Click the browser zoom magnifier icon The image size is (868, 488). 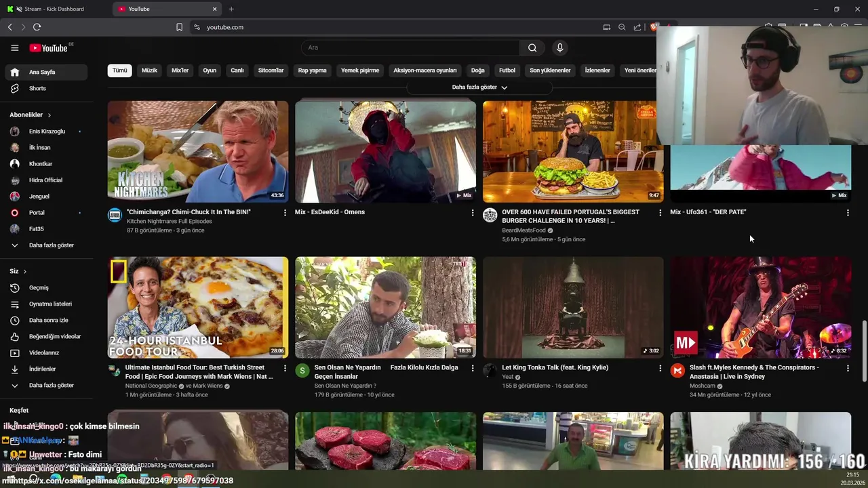(622, 27)
